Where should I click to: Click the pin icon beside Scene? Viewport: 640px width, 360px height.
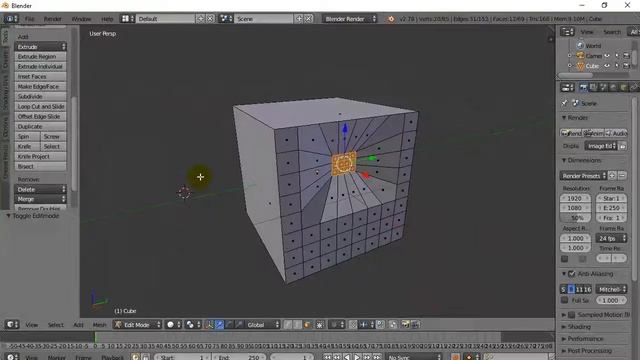(564, 103)
